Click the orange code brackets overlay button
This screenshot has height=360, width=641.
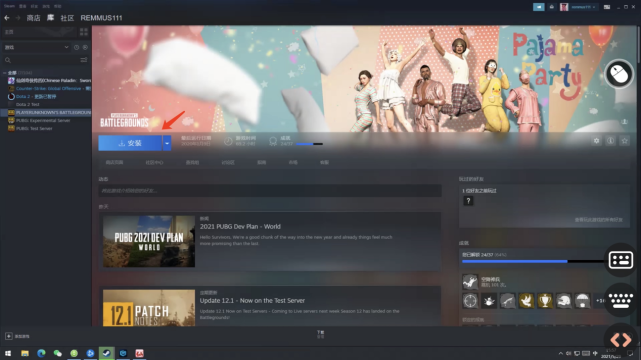tap(621, 340)
